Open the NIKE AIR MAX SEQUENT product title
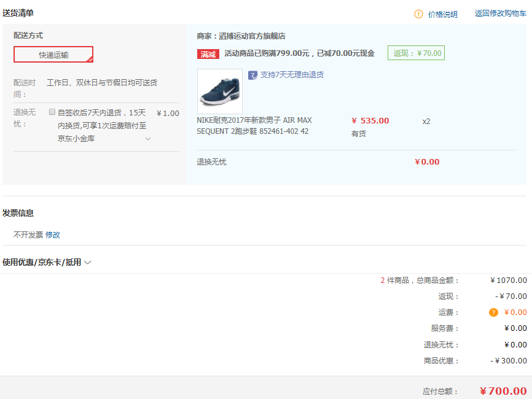 254,125
